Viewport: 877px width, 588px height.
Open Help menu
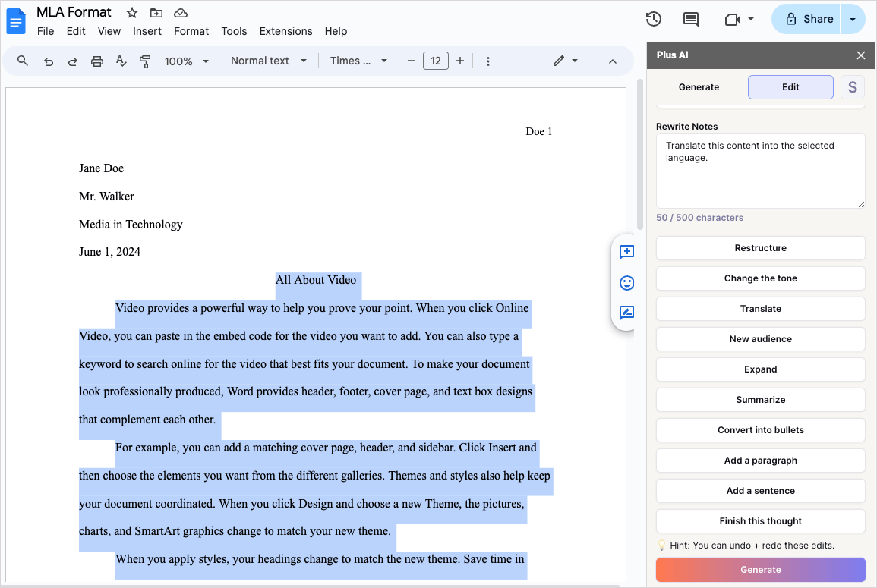336,31
